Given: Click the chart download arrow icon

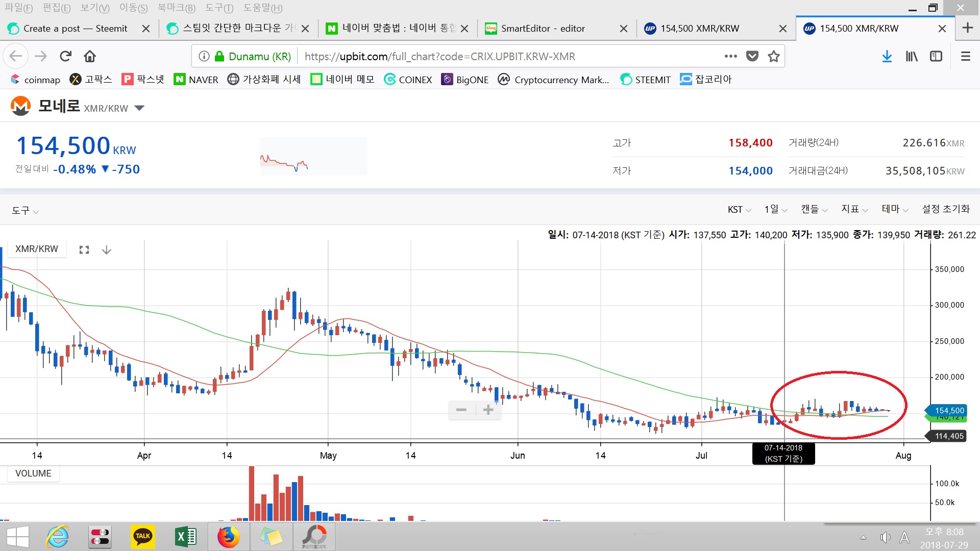Looking at the screenshot, I should tap(106, 250).
